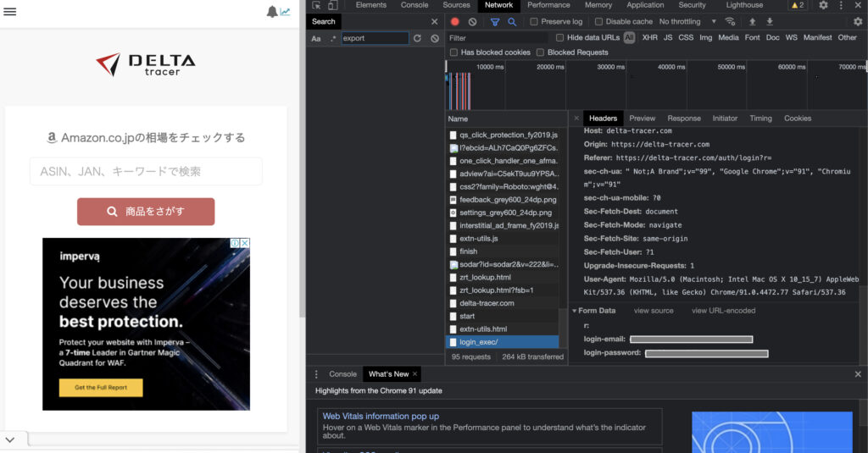Viewport: 868px width, 453px height.
Task: Click the network search magnifier icon
Action: click(512, 21)
